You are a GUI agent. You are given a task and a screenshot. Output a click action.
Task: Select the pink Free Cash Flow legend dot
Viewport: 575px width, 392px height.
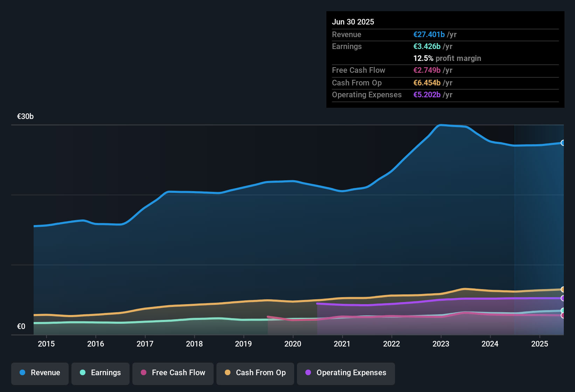click(x=144, y=373)
